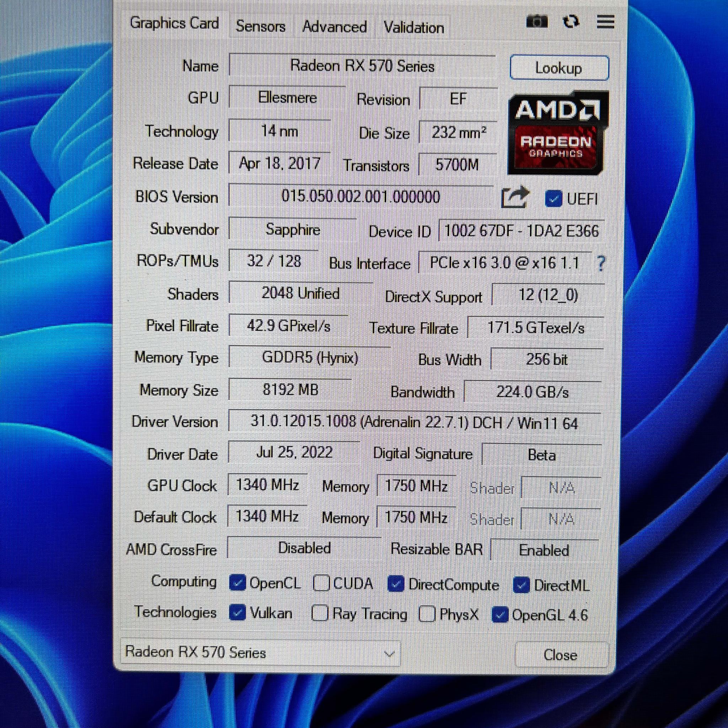Click the Technology value 14 nm

(280, 131)
